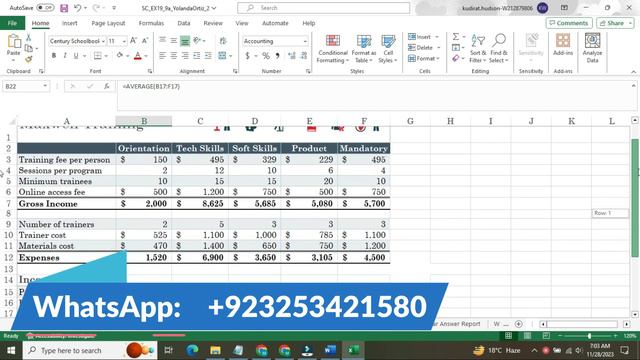Click the Borders icon
Viewport: 640px width, 360px height.
point(97,56)
